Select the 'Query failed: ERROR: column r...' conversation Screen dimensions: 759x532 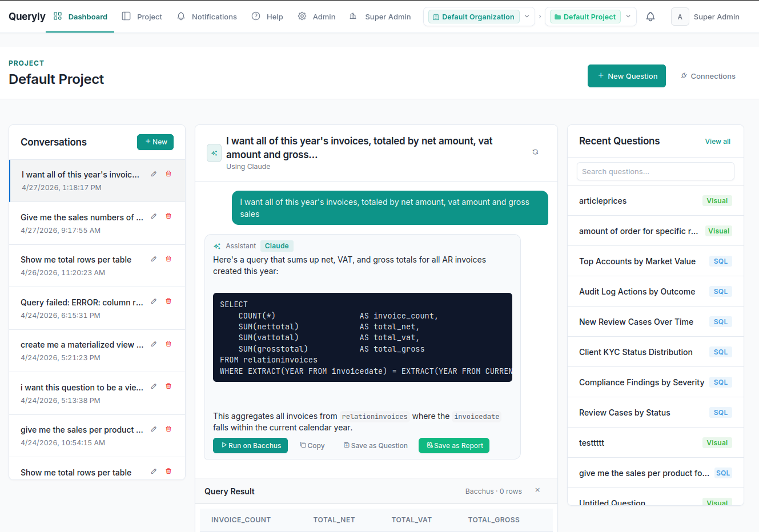[97, 308]
